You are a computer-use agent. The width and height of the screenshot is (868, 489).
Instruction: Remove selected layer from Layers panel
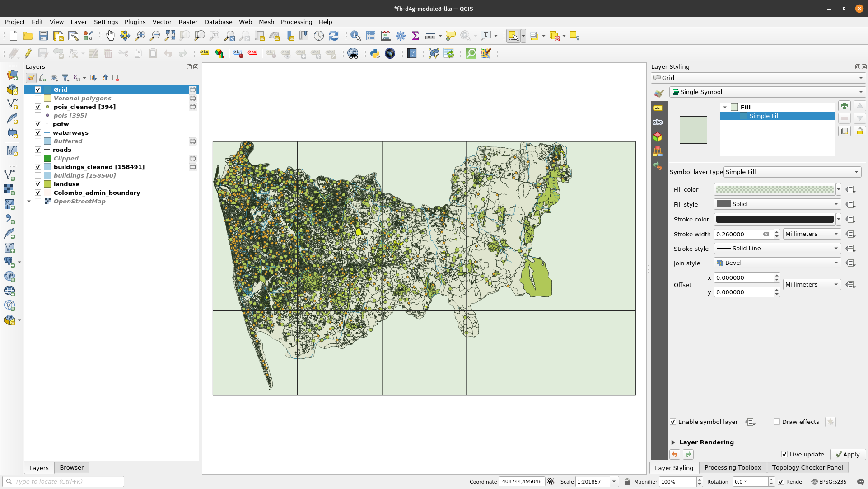pos(116,78)
